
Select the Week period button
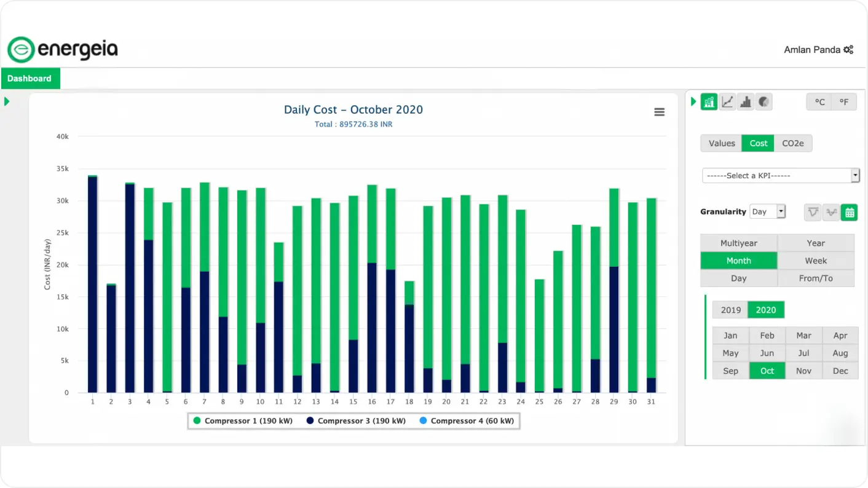pyautogui.click(x=816, y=261)
